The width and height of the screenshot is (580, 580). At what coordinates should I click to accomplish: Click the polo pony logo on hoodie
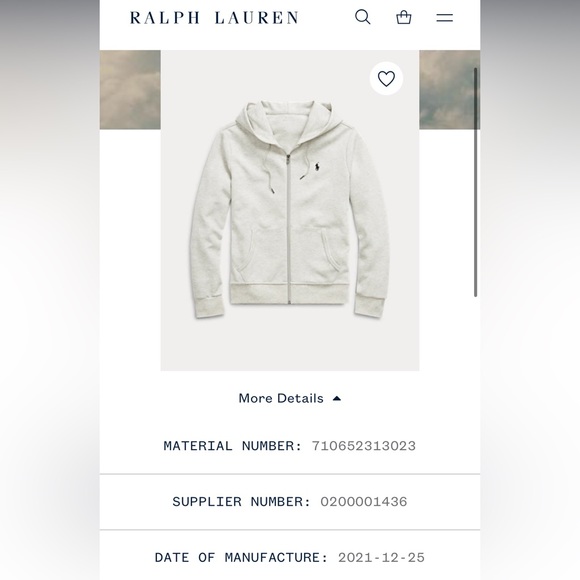pos(317,167)
